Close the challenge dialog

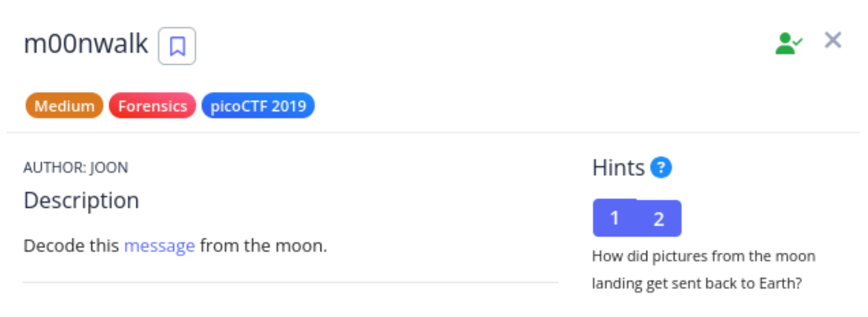[x=833, y=40]
